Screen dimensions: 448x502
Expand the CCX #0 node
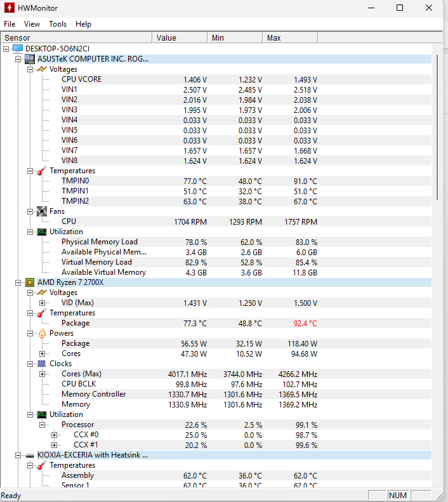click(55, 435)
